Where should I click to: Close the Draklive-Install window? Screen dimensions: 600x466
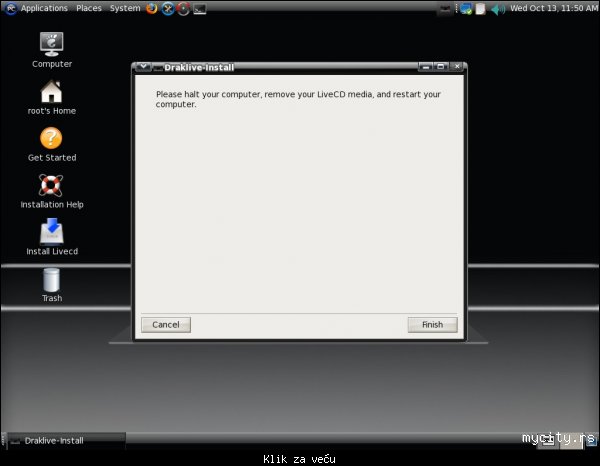click(x=457, y=67)
